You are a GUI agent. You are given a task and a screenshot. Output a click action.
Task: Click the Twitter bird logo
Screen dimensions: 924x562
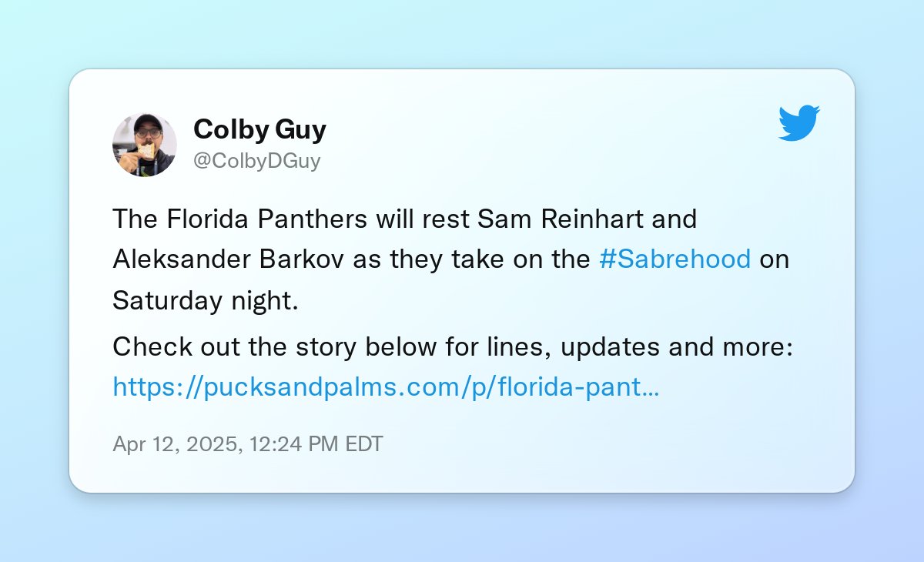click(799, 123)
